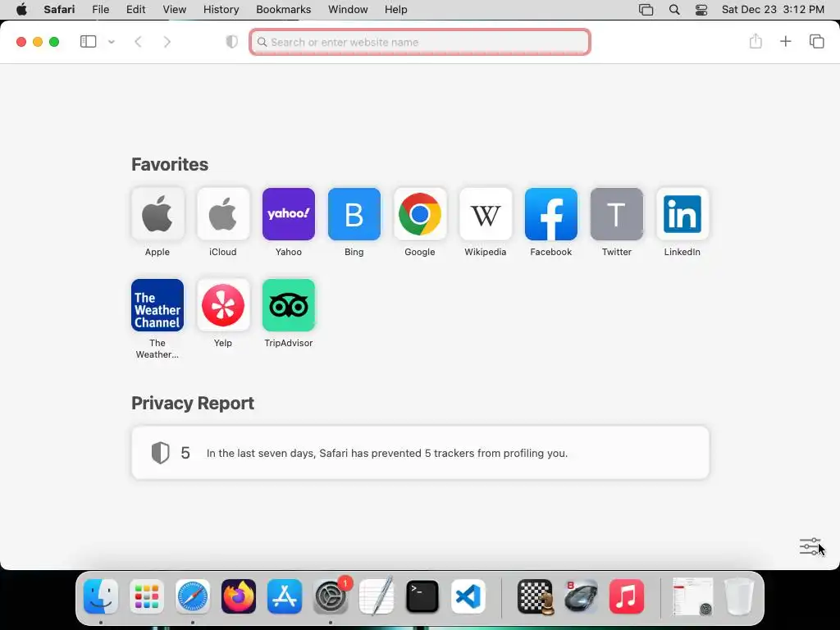This screenshot has height=630, width=840.
Task: Open the Wikipedia favorite tile
Action: tap(486, 214)
